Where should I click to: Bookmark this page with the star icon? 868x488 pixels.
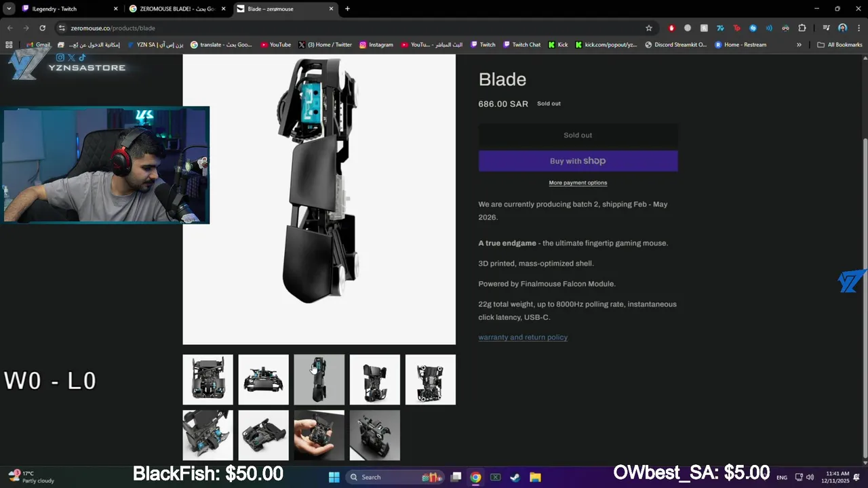pyautogui.click(x=649, y=28)
